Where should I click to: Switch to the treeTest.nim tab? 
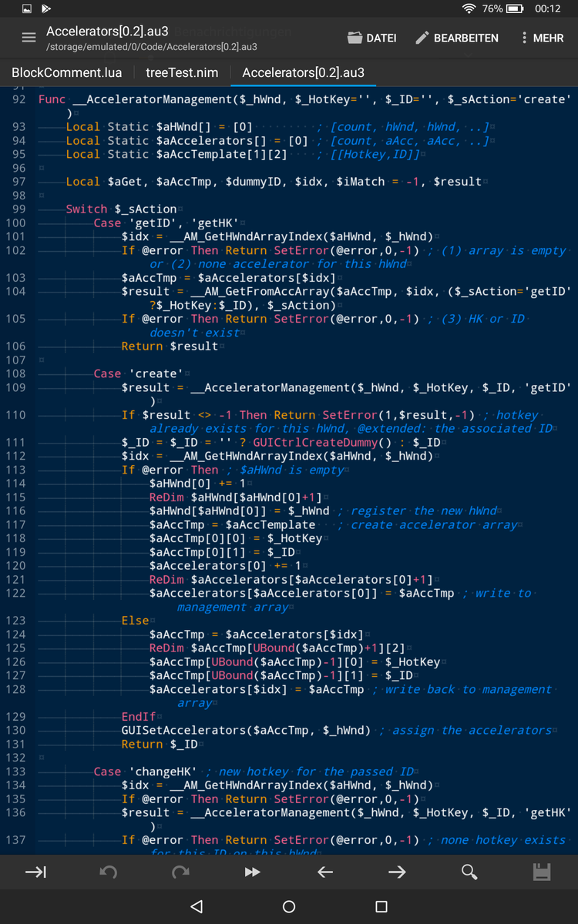tap(182, 73)
